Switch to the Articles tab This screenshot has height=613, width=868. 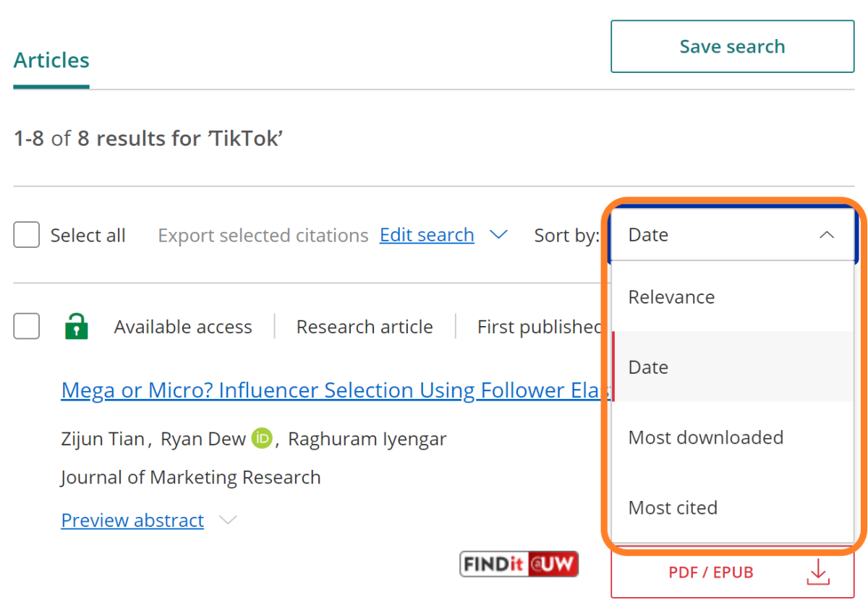coord(51,60)
